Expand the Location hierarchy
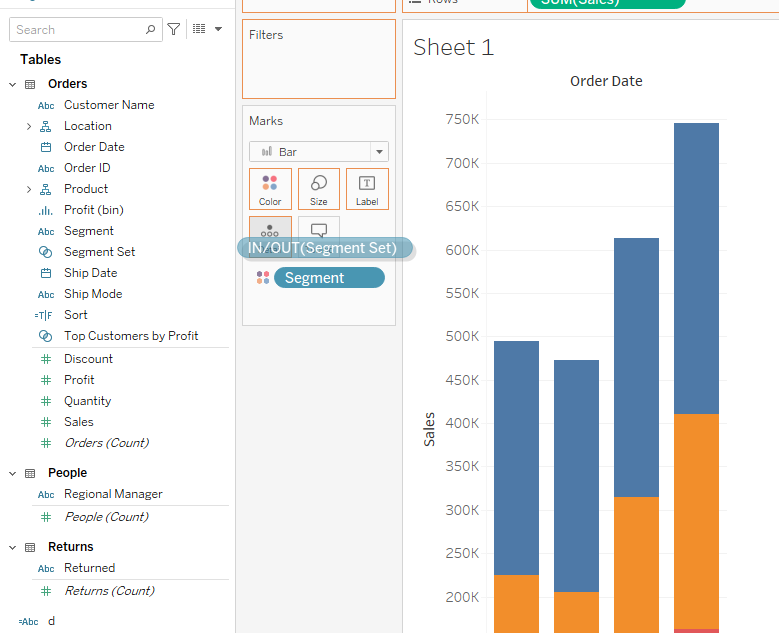 coord(29,127)
